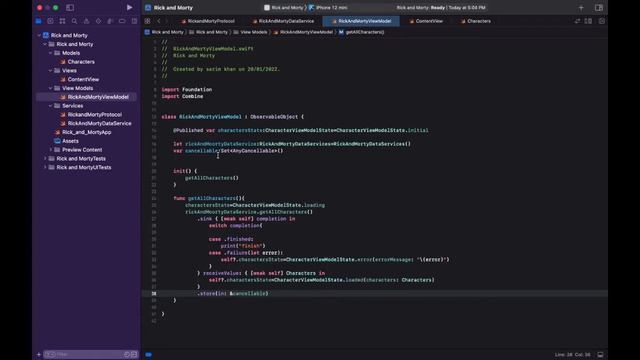Collapse the View Models group
The width and height of the screenshot is (640, 360).
(51, 88)
